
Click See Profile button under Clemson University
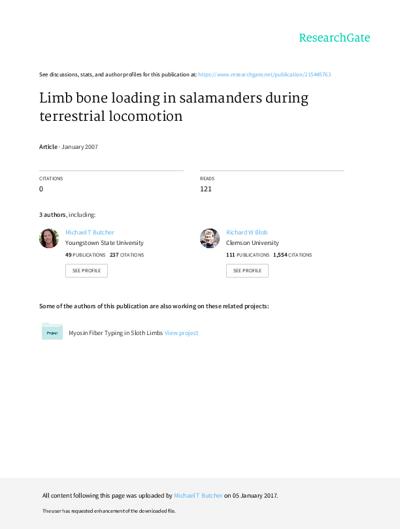pos(247,271)
